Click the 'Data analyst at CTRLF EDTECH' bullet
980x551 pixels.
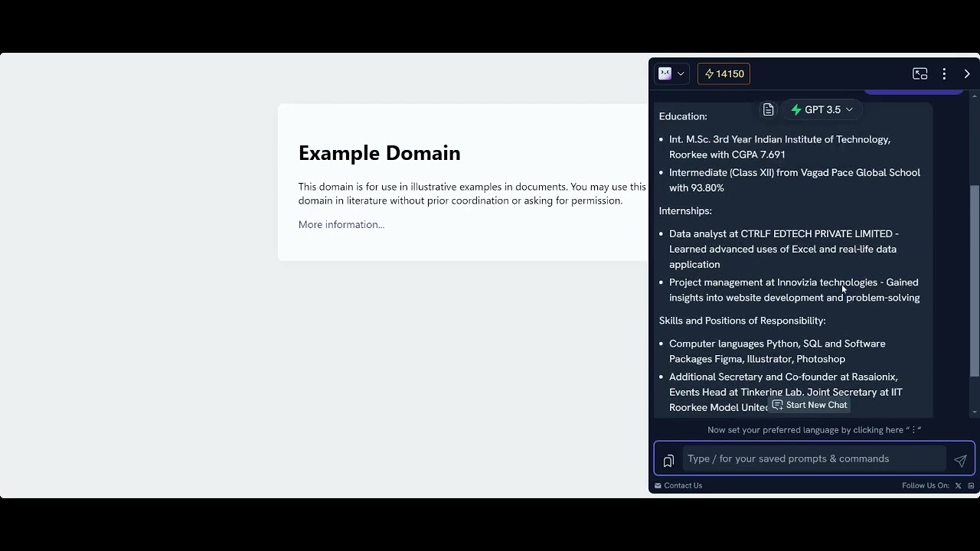[x=783, y=249]
